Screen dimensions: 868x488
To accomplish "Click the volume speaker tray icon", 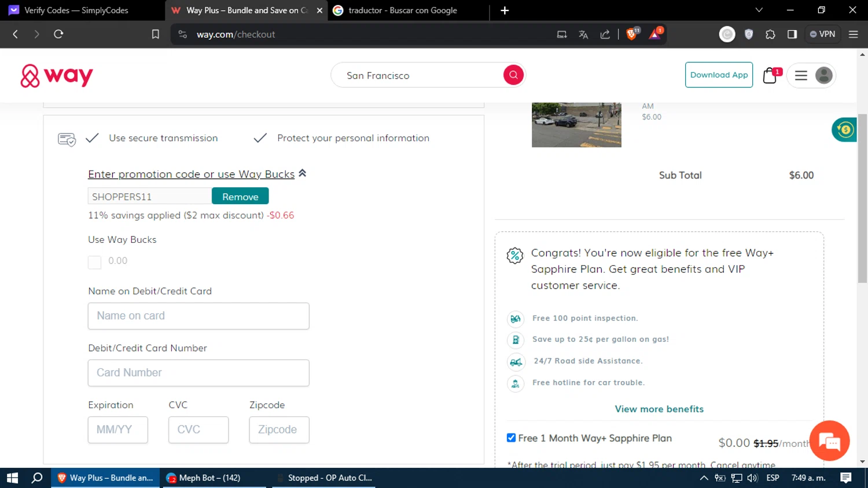I will point(752,478).
